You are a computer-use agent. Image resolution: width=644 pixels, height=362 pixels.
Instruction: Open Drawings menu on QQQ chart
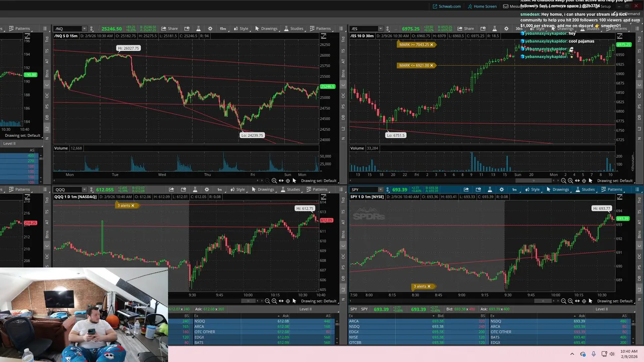(x=263, y=190)
